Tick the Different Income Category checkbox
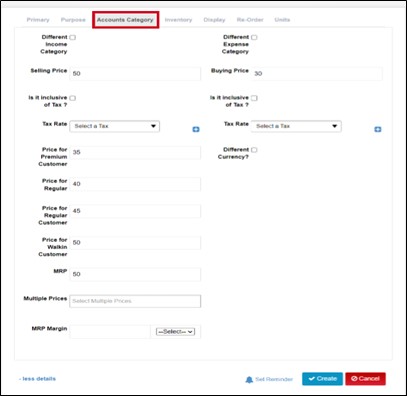 pos(73,37)
